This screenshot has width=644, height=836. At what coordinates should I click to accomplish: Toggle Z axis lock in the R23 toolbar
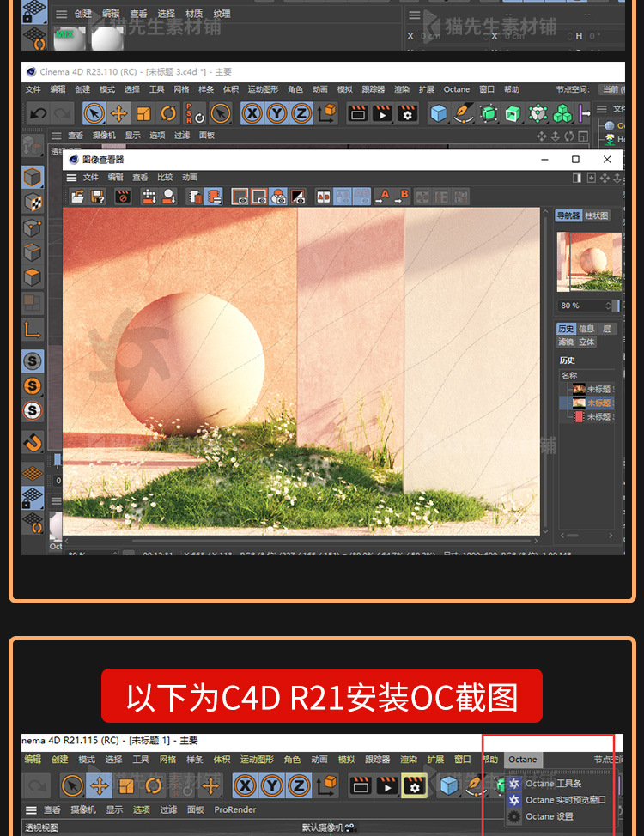[301, 113]
